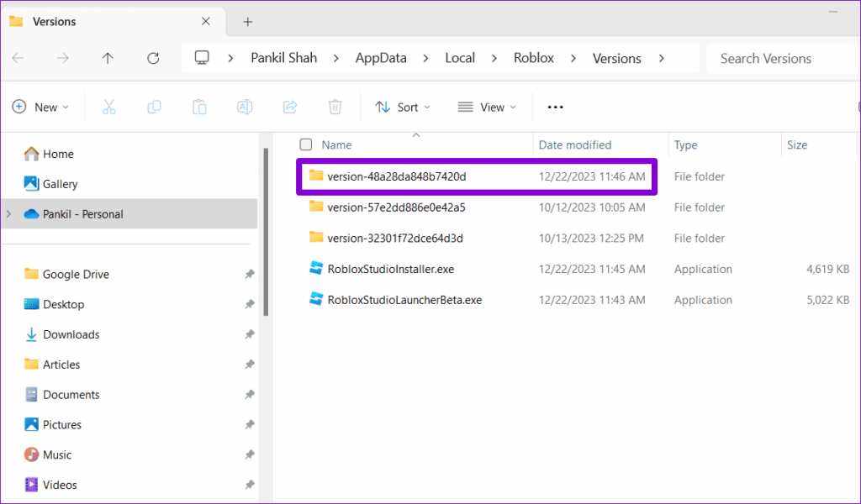
Task: Expand the Pankil - Personal sidebar chevron
Action: point(8,213)
